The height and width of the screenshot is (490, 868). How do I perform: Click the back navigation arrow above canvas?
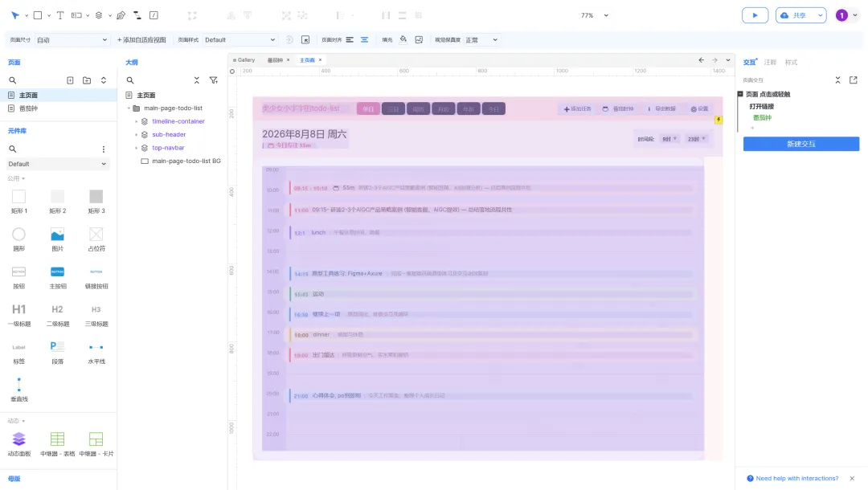pos(702,60)
